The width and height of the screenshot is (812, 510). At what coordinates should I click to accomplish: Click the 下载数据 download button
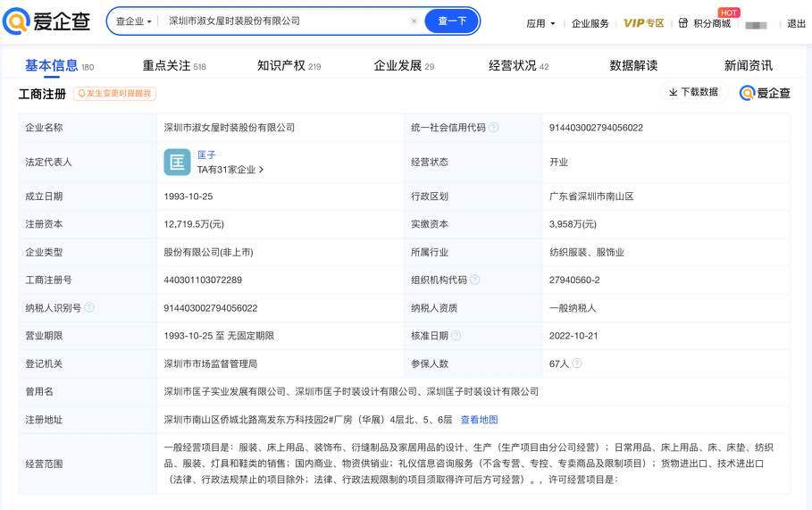[693, 92]
